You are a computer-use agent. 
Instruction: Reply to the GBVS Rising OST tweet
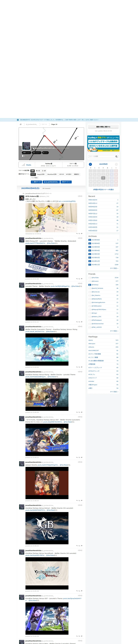(x=77, y=279)
